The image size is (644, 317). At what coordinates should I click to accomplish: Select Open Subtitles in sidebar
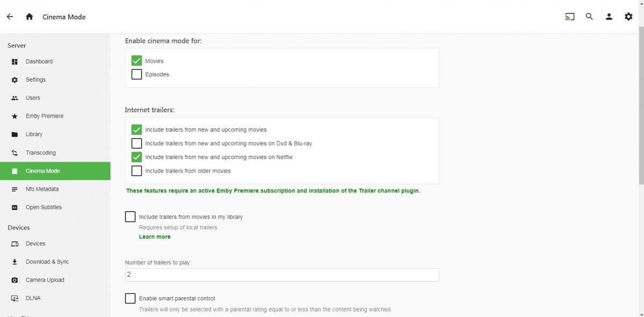[43, 207]
